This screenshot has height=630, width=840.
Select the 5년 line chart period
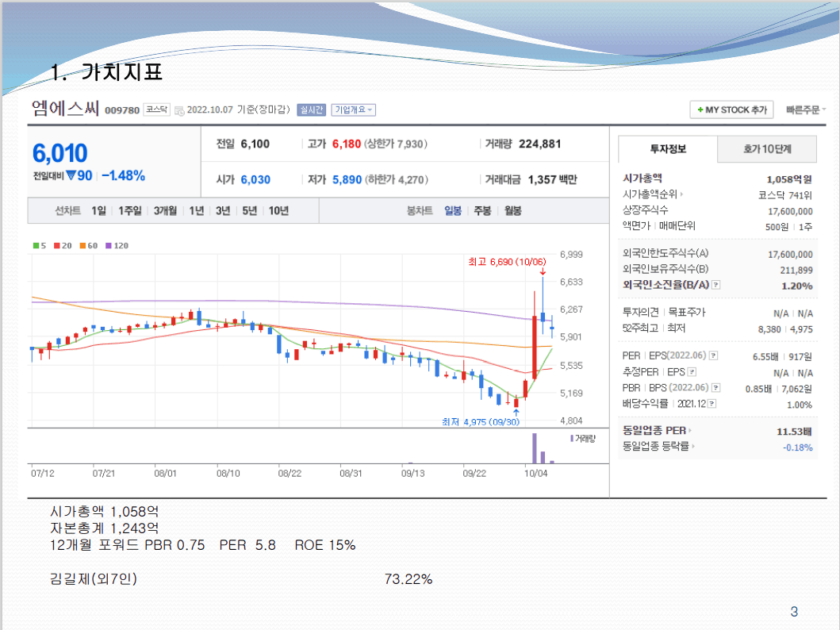250,211
